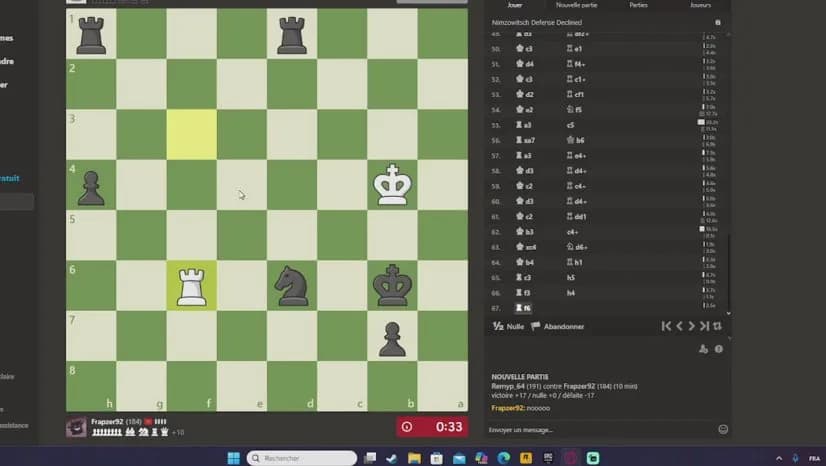Advance to the next move
826x466 pixels.
point(692,326)
